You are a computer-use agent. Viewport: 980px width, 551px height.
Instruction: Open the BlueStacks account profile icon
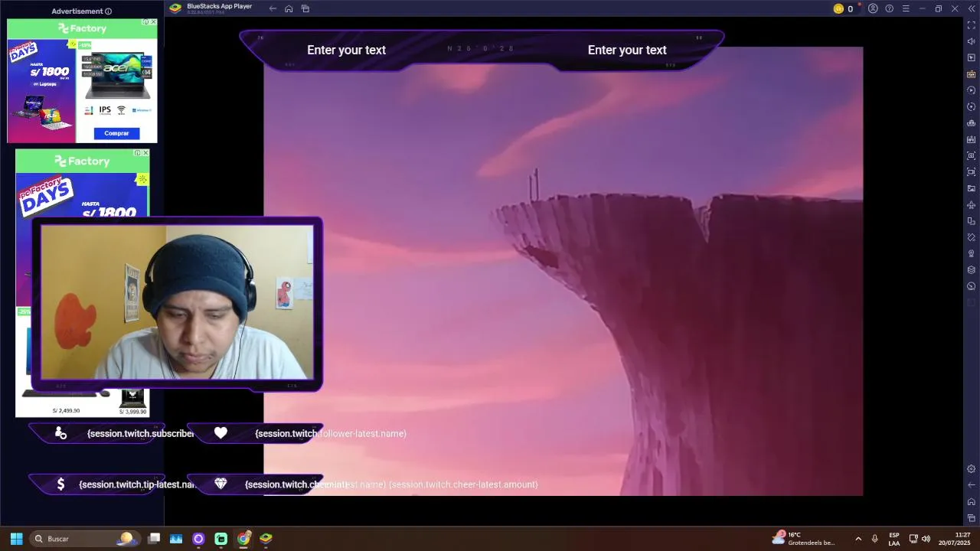click(x=873, y=8)
